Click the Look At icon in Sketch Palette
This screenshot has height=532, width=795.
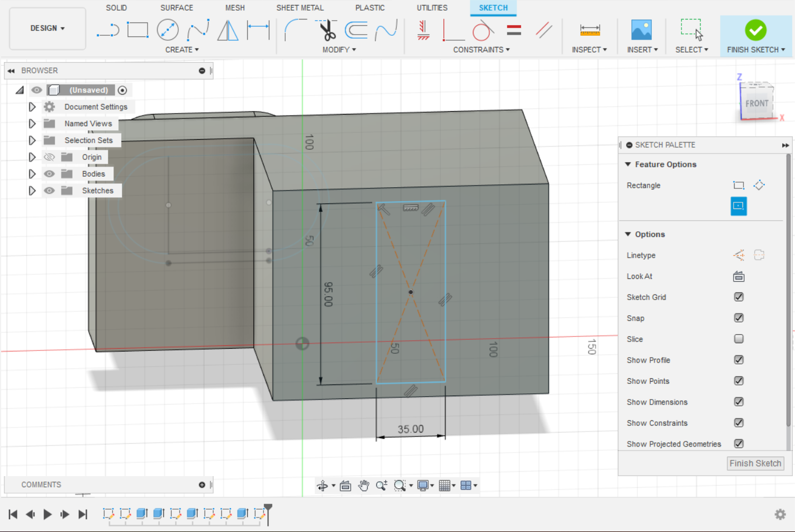coord(739,277)
